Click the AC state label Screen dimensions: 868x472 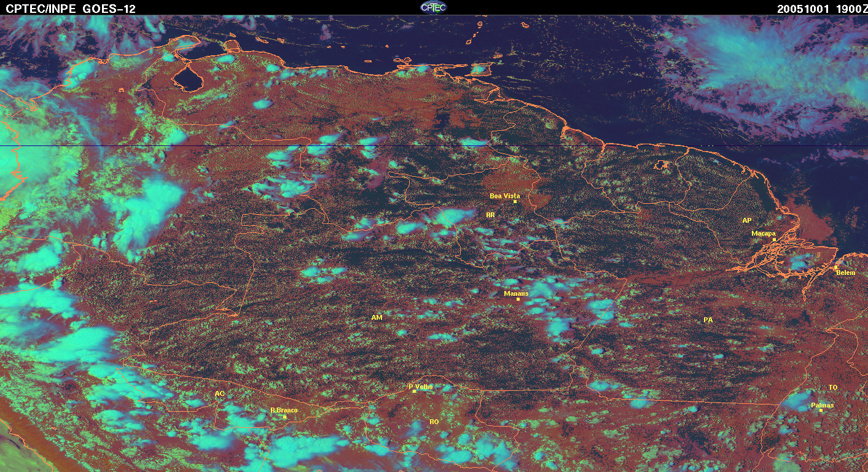pos(219,393)
